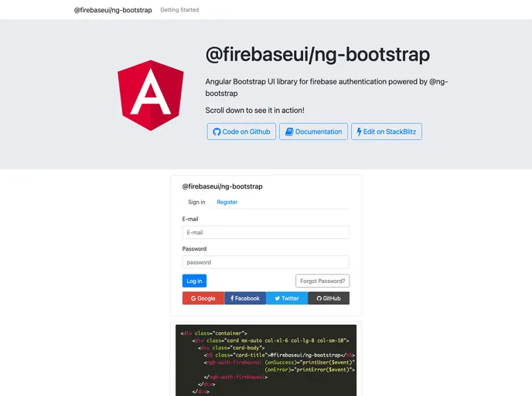The height and width of the screenshot is (396, 532).
Task: Click the card title @firebaseui/ng-bootstrap
Action: click(222, 186)
